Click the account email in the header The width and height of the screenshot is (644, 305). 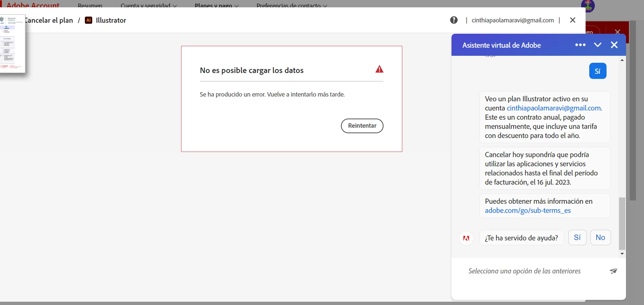click(x=512, y=20)
